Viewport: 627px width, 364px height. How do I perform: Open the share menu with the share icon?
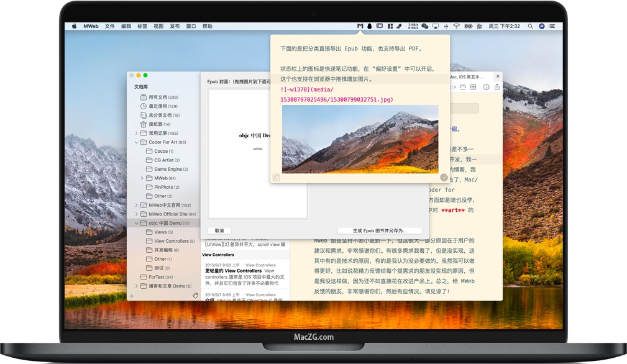[x=497, y=87]
